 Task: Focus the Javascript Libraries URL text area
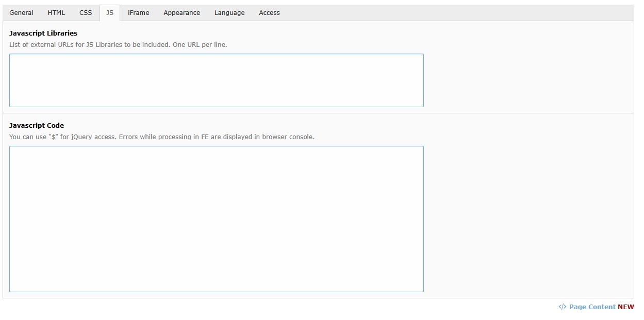(x=216, y=80)
